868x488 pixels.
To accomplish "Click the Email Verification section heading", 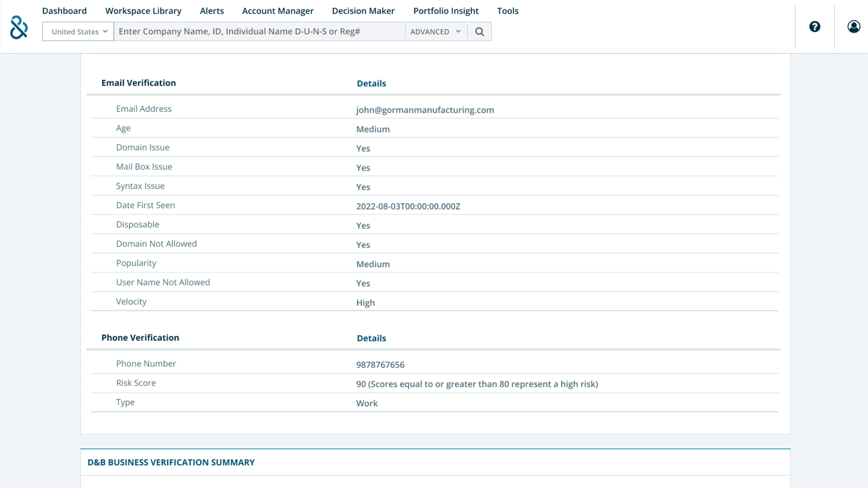I will coord(138,83).
